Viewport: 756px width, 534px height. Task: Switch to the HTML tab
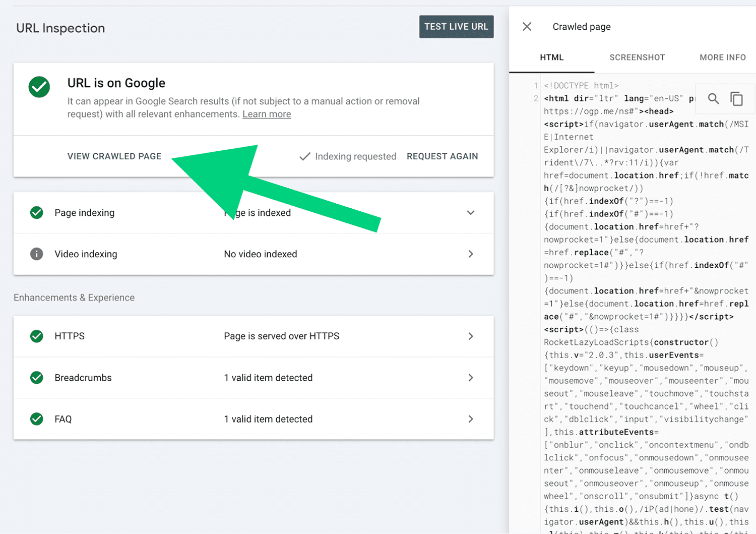click(552, 57)
